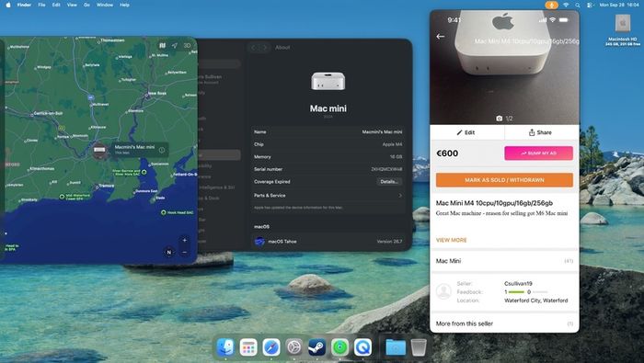
Task: Open the View menu
Action: coord(72,5)
